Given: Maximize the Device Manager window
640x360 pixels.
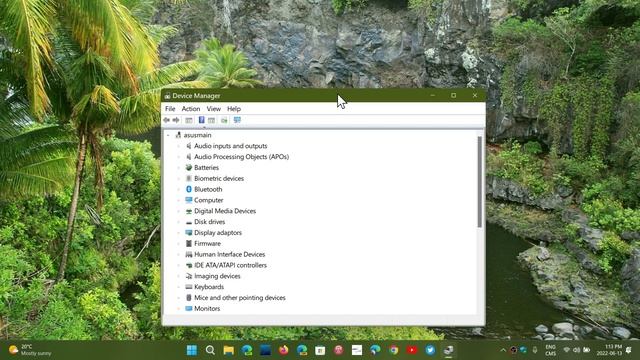Looking at the screenshot, I should click(453, 96).
